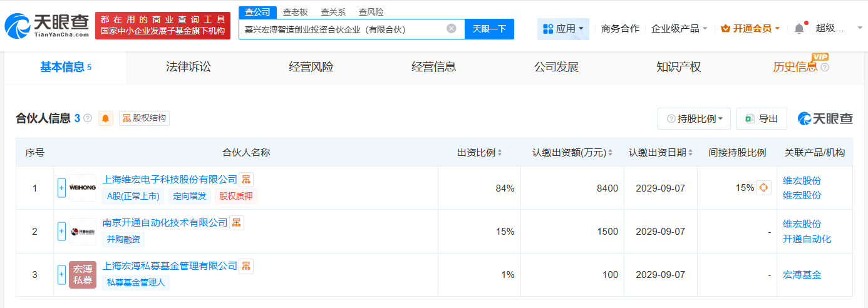Switch to 查公司 search tab
Image resolution: width=868 pixels, height=308 pixels.
[257, 12]
